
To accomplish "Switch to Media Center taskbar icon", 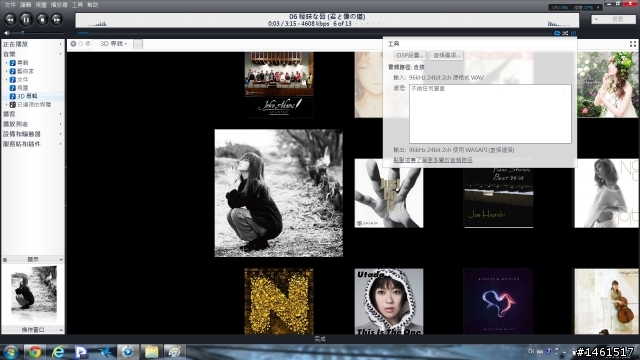I will (128, 351).
